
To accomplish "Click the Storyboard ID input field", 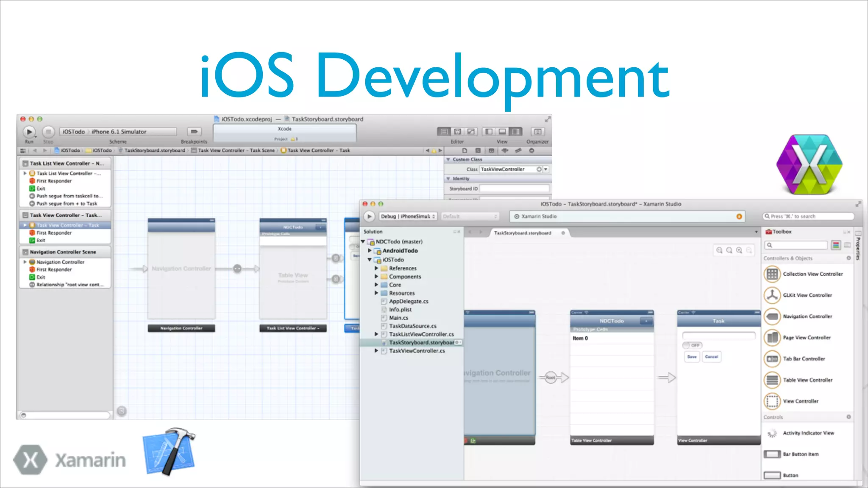I will coord(514,189).
